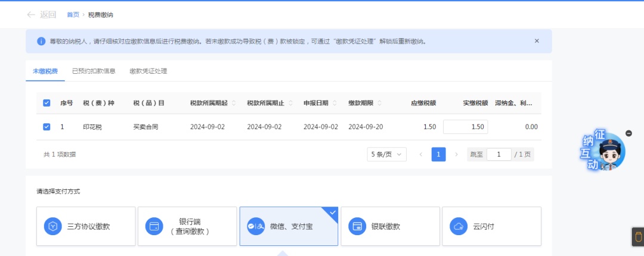This screenshot has height=256, width=644.
Task: Navigate to 首页 breadcrumb link
Action: point(73,15)
